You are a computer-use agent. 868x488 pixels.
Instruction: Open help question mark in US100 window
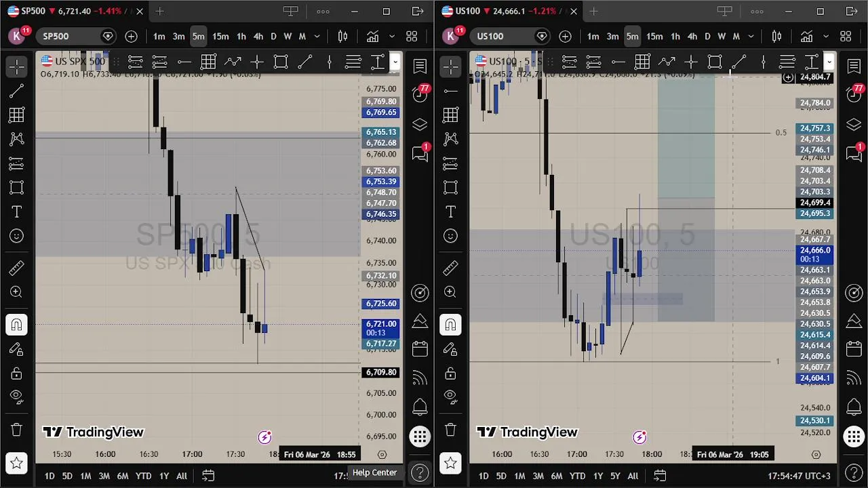tap(854, 472)
